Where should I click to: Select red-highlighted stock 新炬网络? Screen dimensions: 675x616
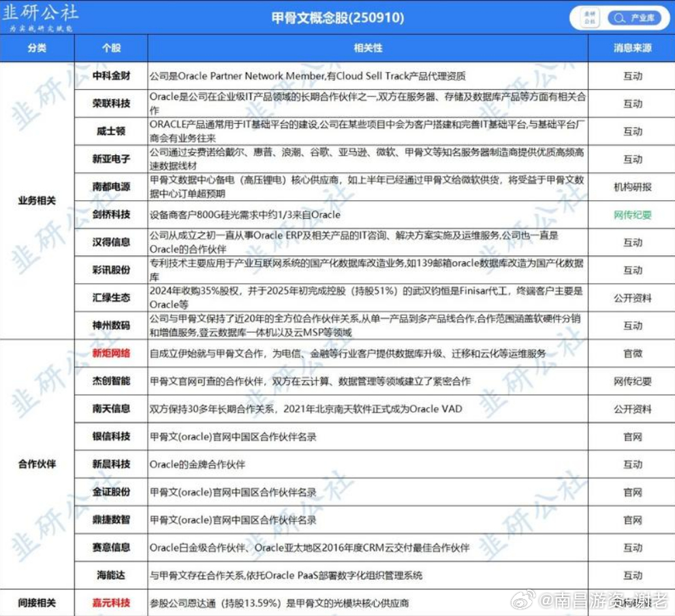[111, 353]
